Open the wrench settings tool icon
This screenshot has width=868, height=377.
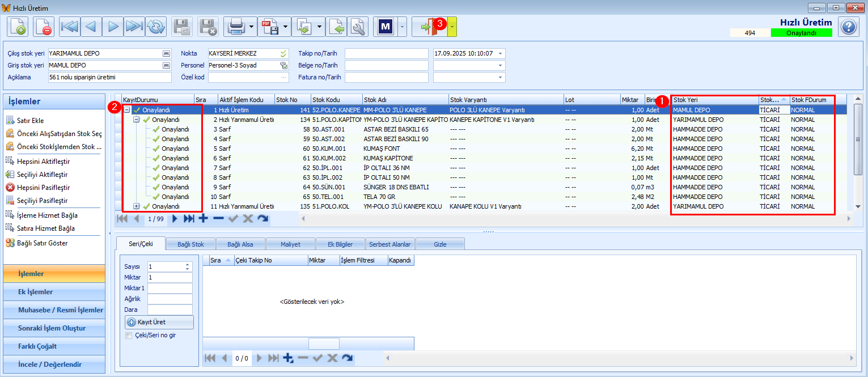click(358, 27)
